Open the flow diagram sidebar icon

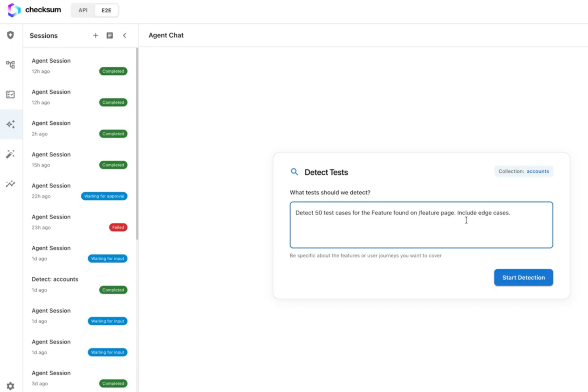[x=11, y=65]
